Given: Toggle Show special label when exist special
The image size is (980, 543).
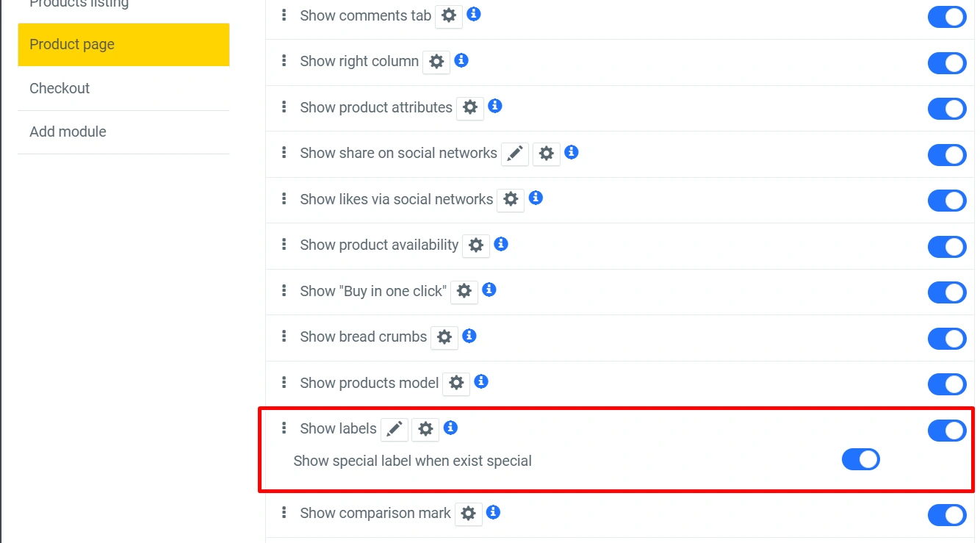Looking at the screenshot, I should pos(860,460).
